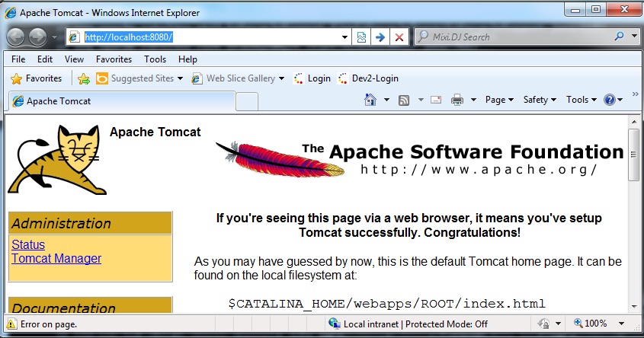
Task: Click the Favorites star button
Action: click(x=36, y=78)
